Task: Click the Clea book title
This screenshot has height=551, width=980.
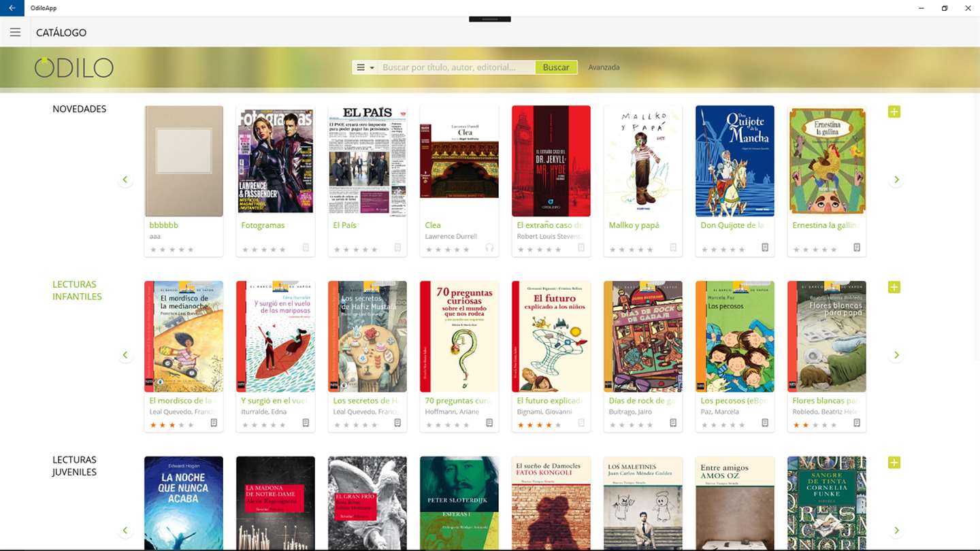Action: (x=433, y=225)
